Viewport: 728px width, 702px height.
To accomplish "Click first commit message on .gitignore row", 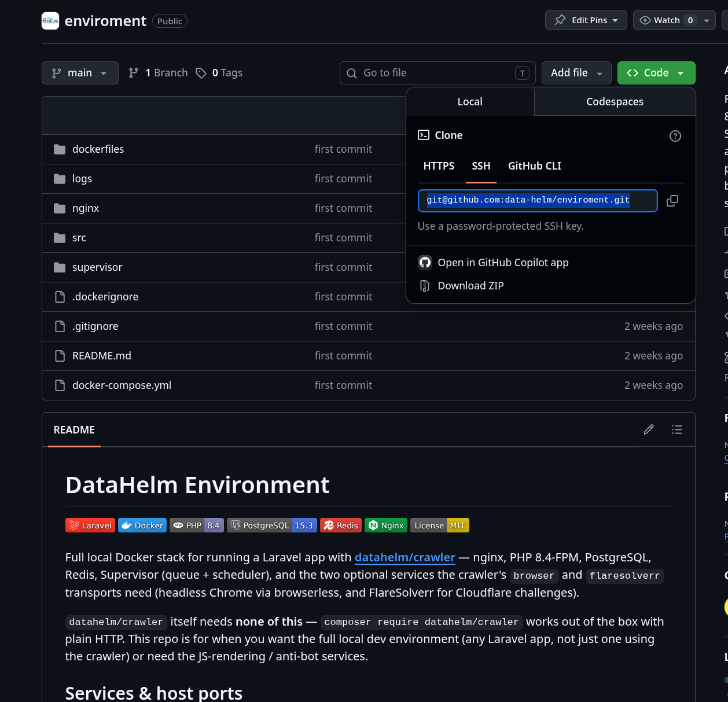I will (x=343, y=326).
